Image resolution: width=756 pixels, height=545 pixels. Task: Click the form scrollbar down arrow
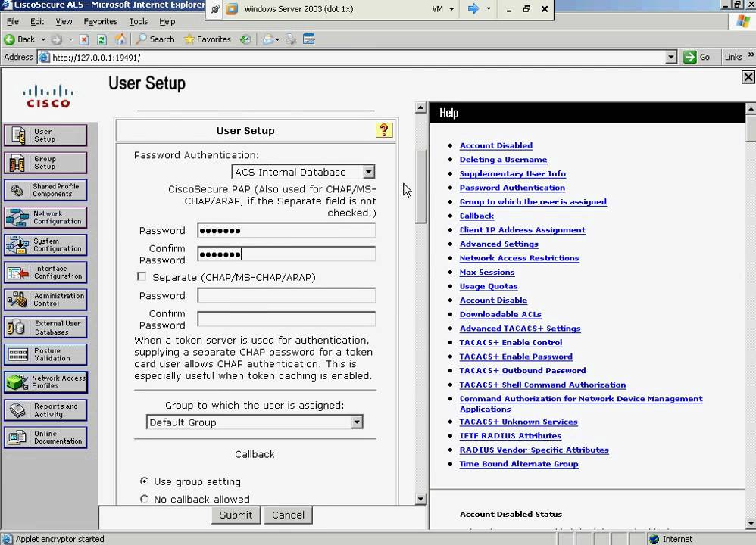coord(421,499)
